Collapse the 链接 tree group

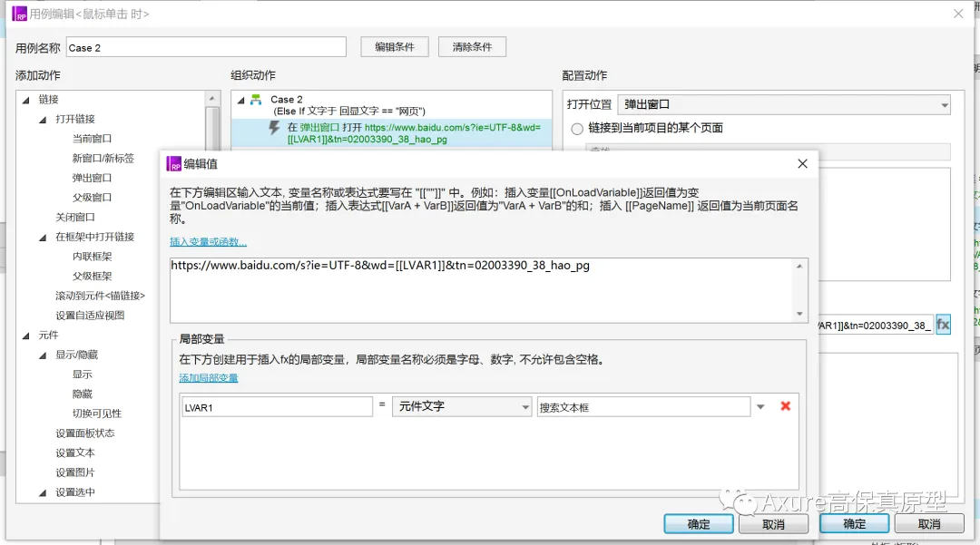click(x=25, y=100)
